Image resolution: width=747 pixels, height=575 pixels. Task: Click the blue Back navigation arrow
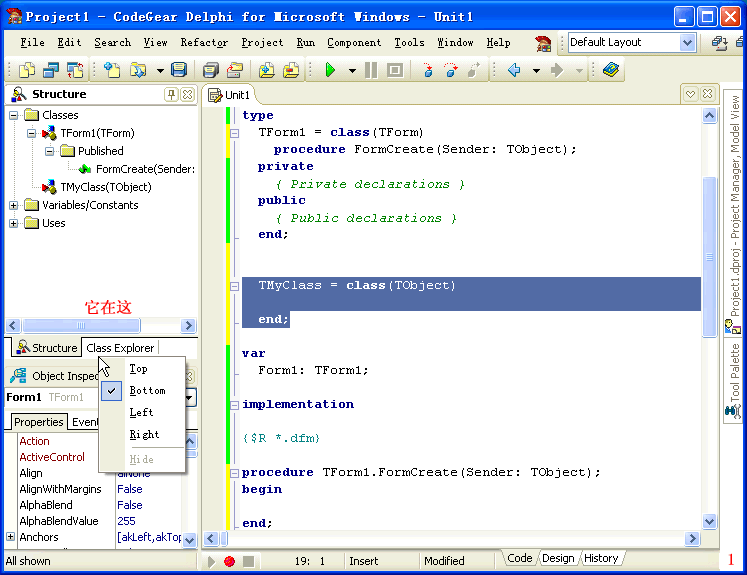point(514,71)
